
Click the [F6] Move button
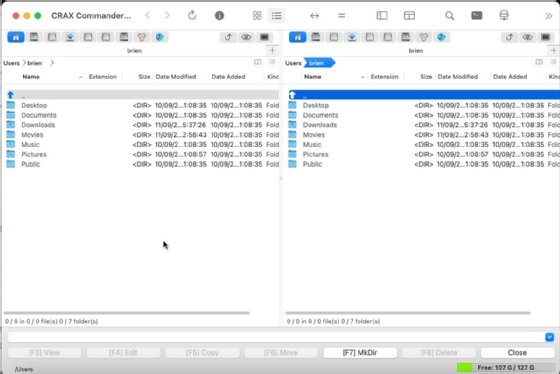click(281, 353)
